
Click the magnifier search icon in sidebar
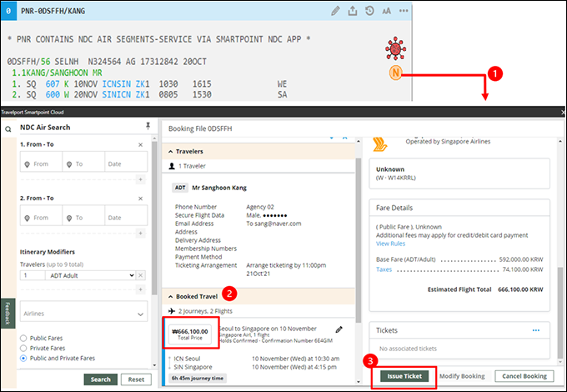click(8, 129)
